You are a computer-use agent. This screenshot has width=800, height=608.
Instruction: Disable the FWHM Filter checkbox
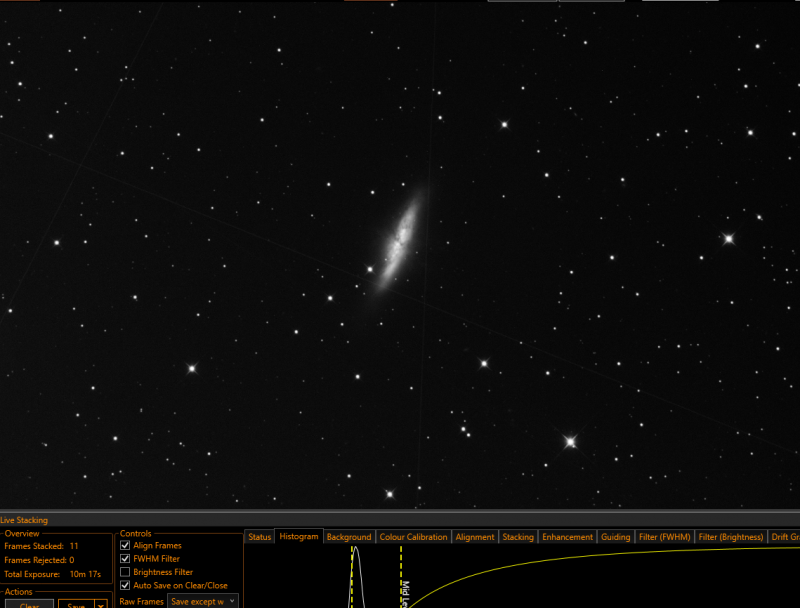pyautogui.click(x=125, y=559)
